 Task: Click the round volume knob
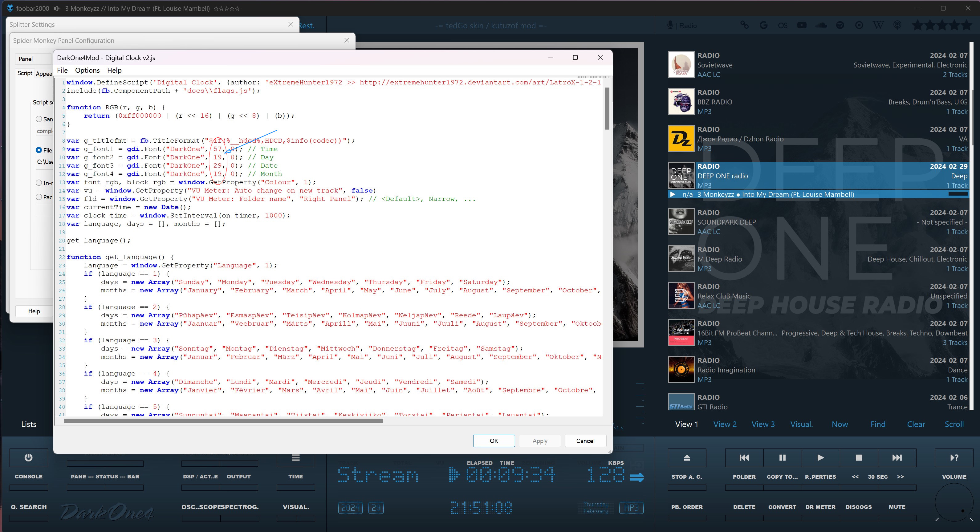954,502
